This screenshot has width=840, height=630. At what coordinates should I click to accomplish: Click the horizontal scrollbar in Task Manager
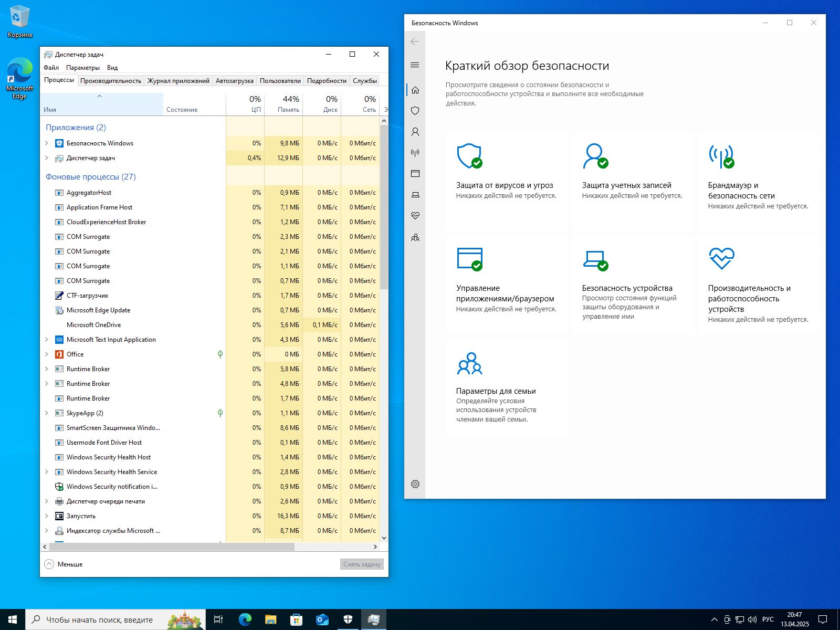coord(173,547)
